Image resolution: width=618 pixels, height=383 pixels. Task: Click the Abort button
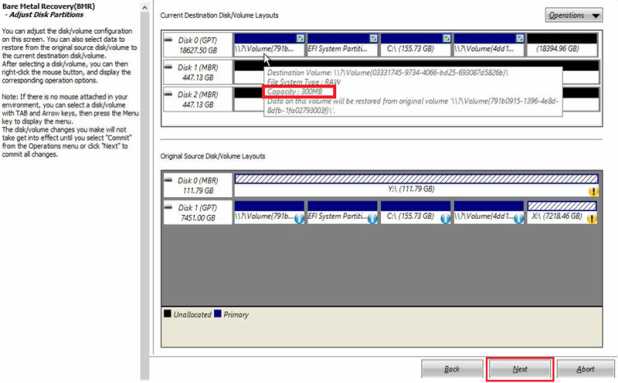(585, 369)
